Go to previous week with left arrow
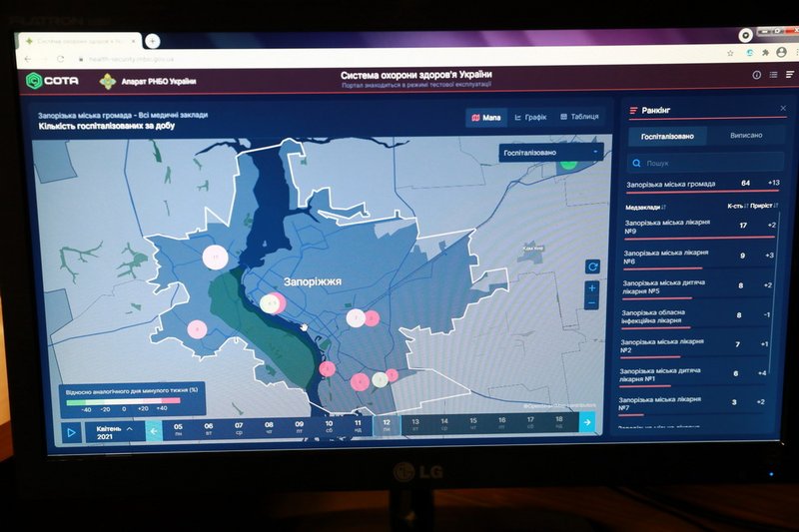The image size is (799, 532). (x=154, y=430)
